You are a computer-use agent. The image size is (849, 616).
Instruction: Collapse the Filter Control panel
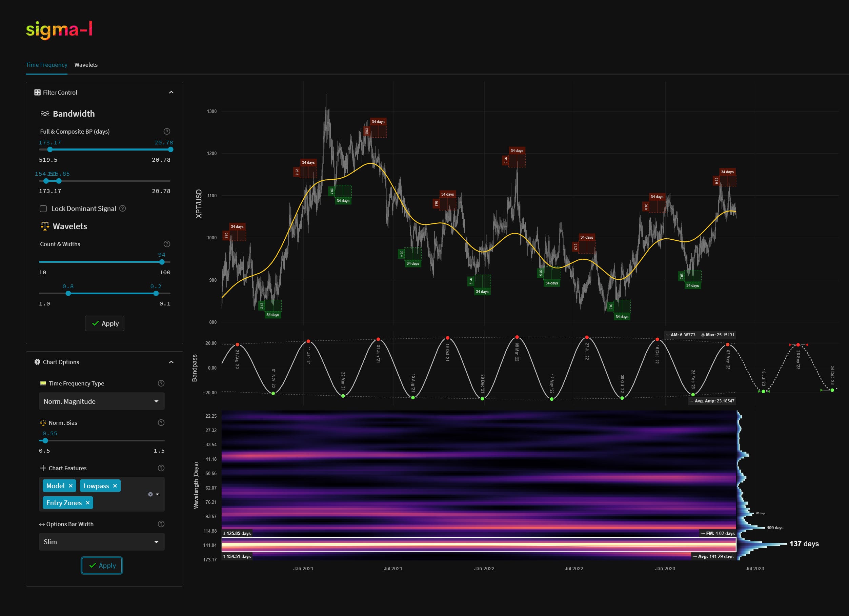point(171,92)
